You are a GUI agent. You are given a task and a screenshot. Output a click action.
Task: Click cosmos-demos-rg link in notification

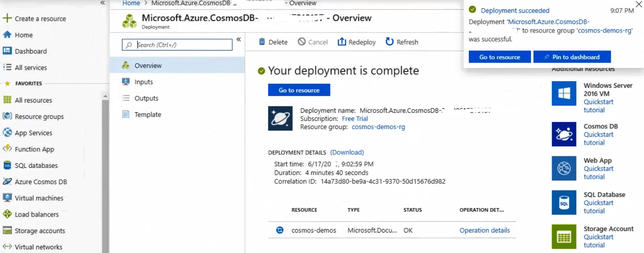[x=604, y=31]
